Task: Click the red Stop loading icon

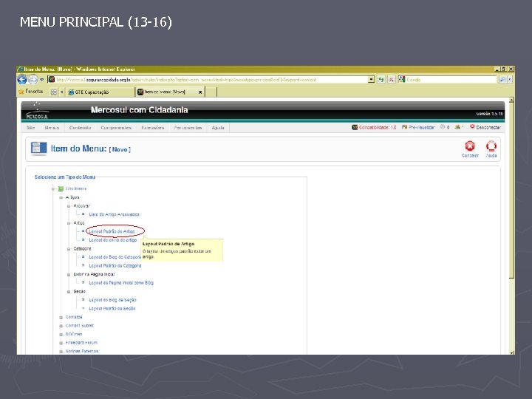Action: click(391, 79)
